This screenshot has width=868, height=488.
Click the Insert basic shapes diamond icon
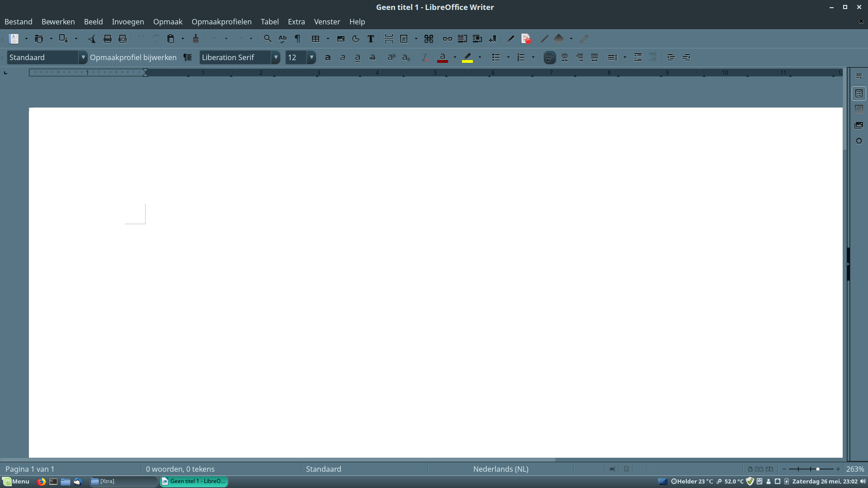(559, 39)
